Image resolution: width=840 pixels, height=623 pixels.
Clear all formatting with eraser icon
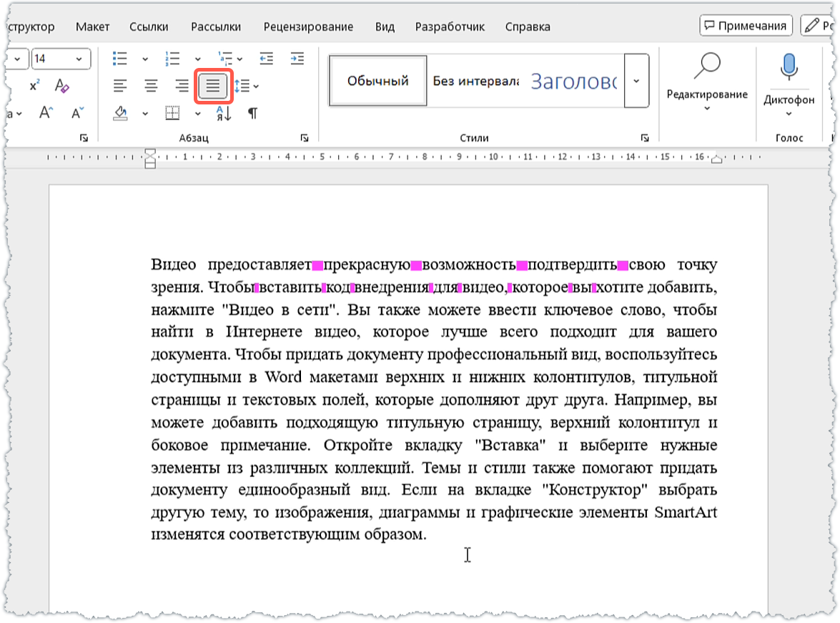61,86
